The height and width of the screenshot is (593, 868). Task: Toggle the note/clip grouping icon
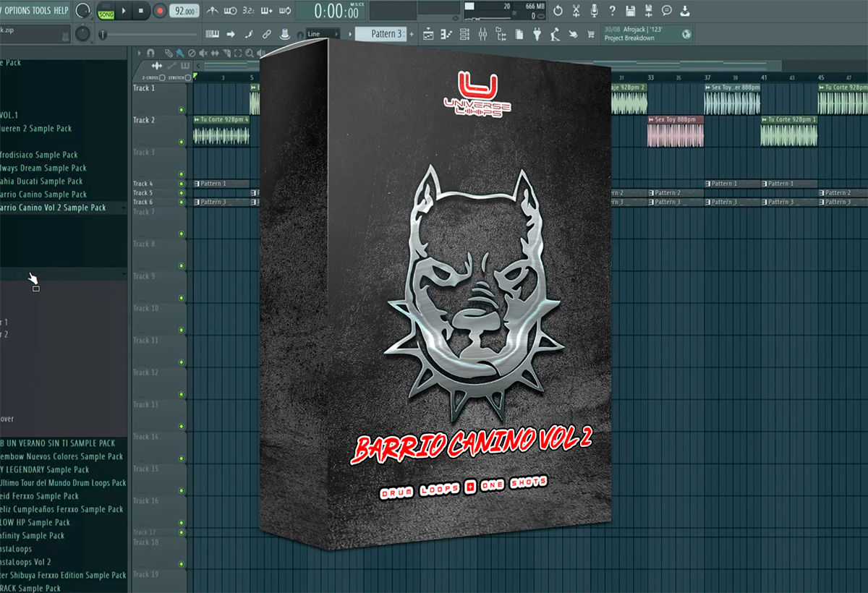tap(249, 34)
